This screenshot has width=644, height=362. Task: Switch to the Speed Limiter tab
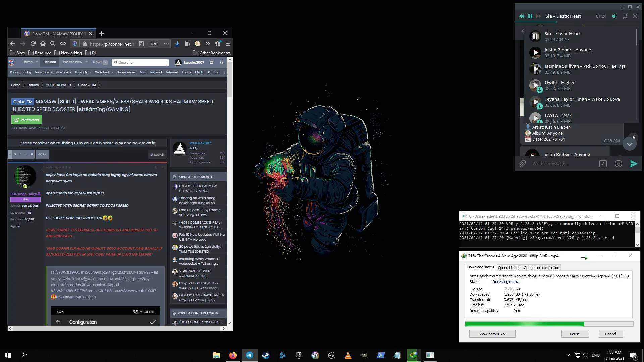pyautogui.click(x=508, y=268)
